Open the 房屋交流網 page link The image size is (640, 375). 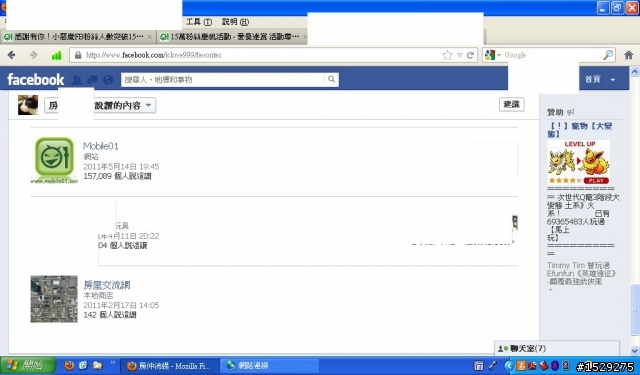[x=107, y=285]
